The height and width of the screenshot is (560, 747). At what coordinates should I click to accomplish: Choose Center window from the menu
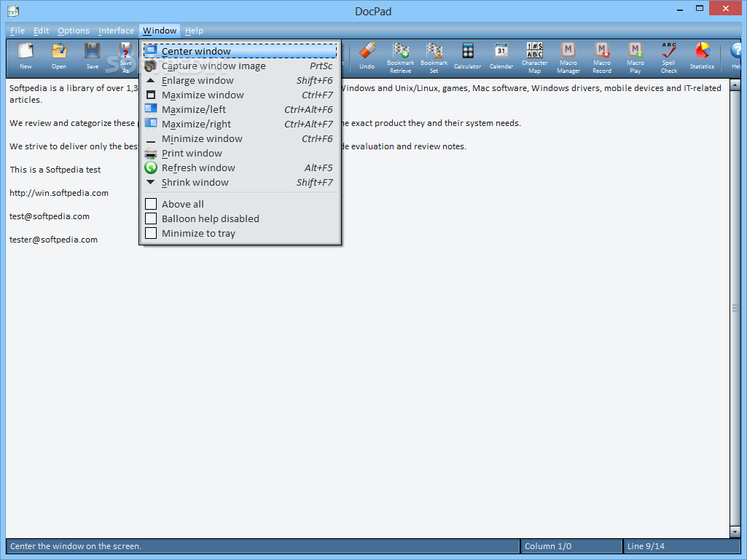click(240, 51)
